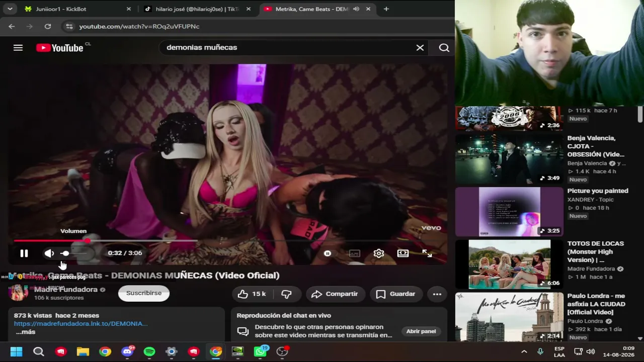Dislike the video
This screenshot has height=362, width=644.
(x=287, y=294)
